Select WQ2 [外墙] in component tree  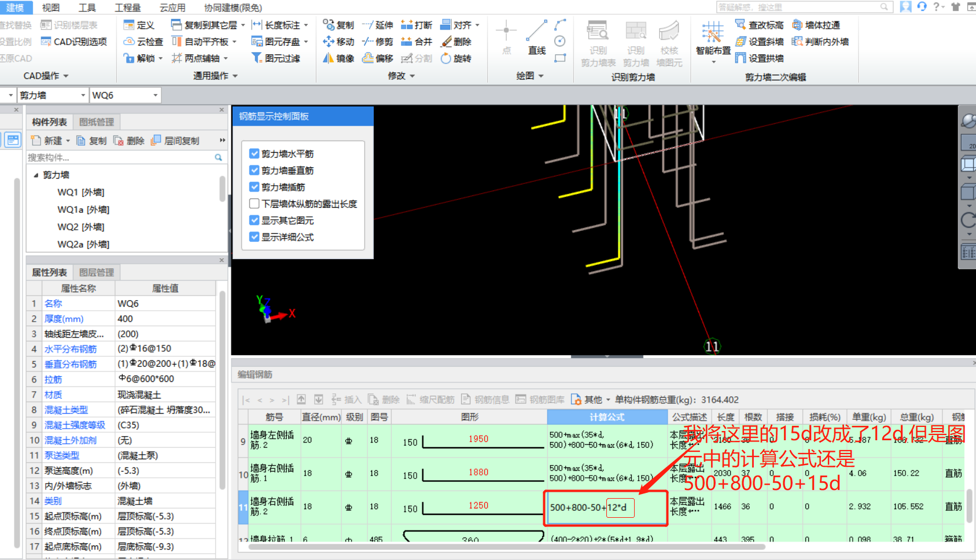click(81, 227)
